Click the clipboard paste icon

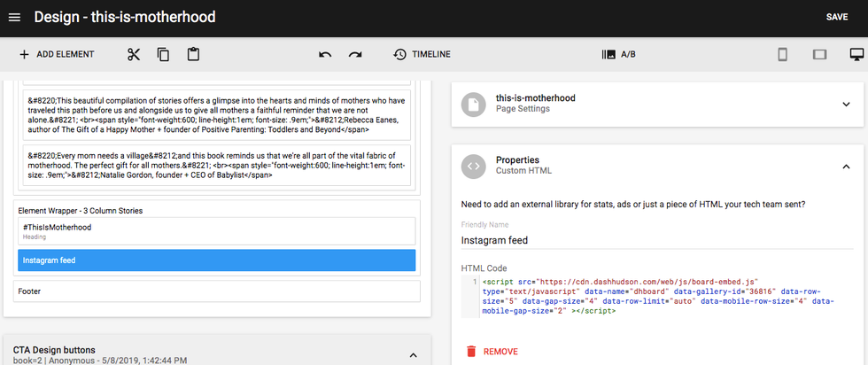point(193,54)
